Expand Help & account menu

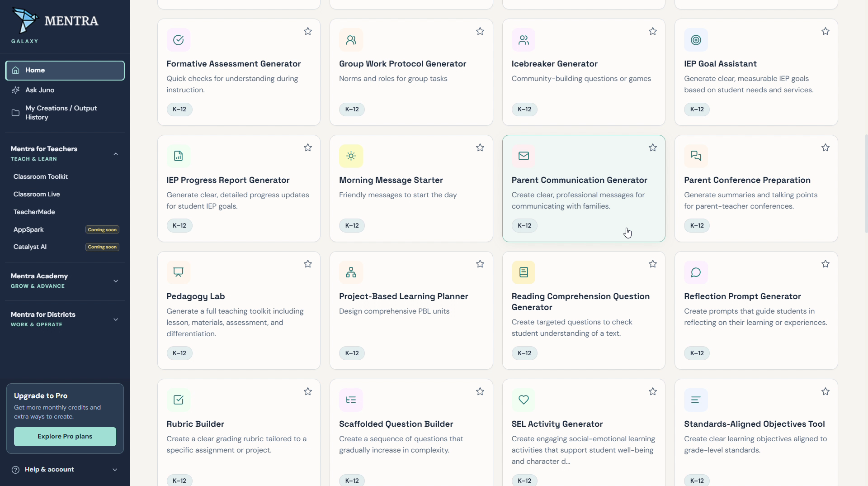[65, 470]
